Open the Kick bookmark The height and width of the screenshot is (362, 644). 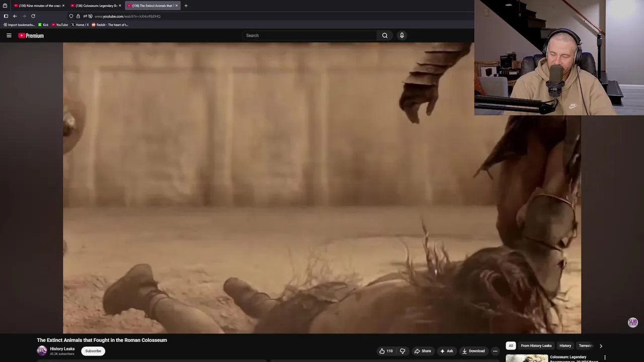43,25
